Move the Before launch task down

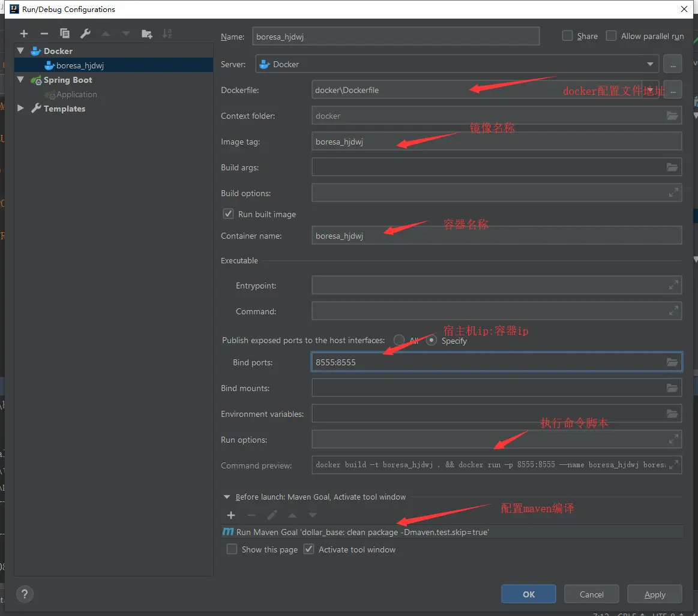(313, 515)
